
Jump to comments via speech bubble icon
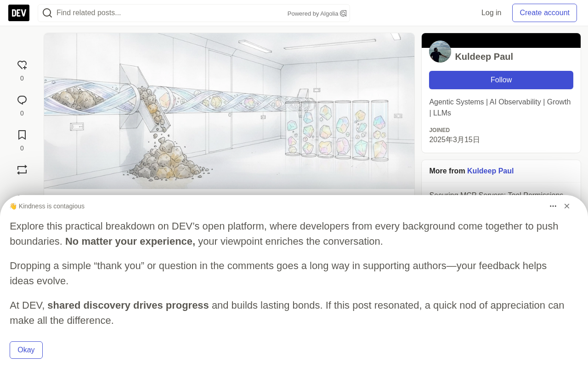[x=22, y=100]
